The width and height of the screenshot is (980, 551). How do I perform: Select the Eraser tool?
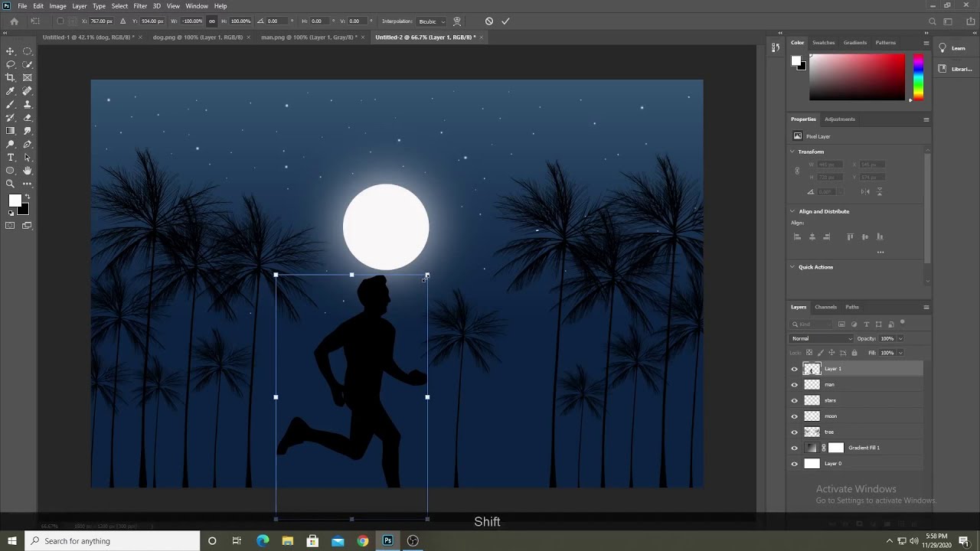(x=28, y=118)
